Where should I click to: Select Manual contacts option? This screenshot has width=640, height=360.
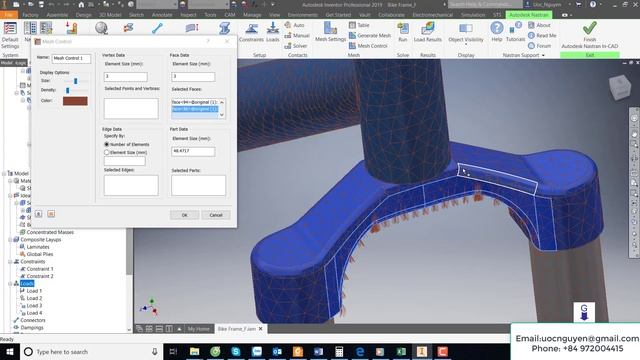297,36
